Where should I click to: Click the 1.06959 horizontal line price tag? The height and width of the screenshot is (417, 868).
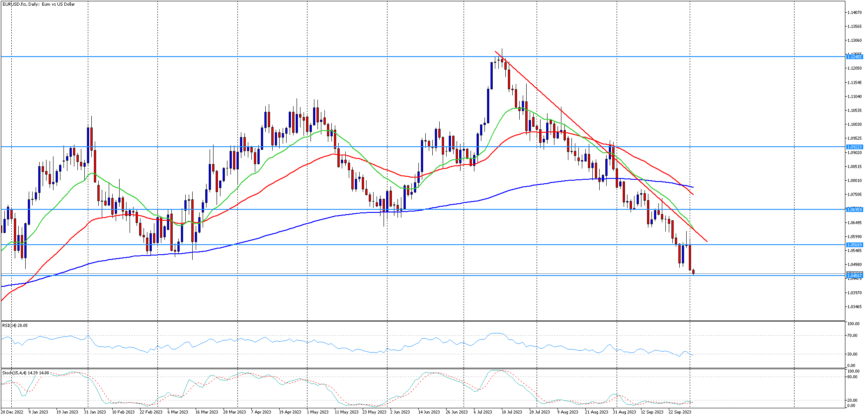click(854, 210)
